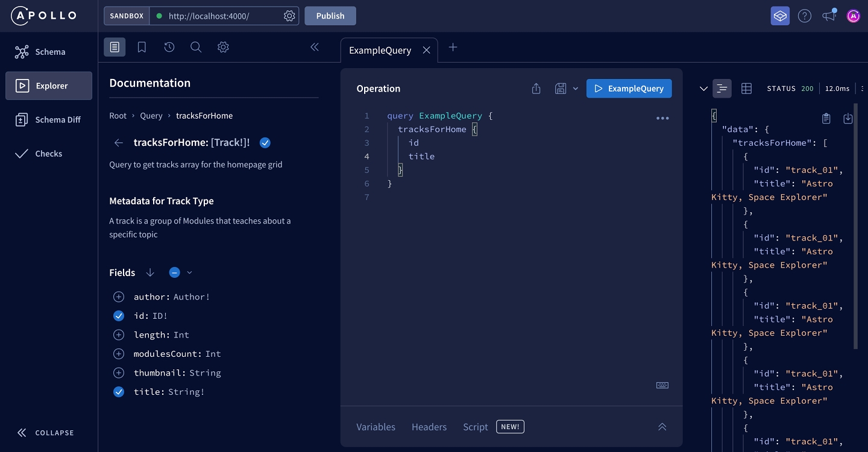Download the response data
The width and height of the screenshot is (868, 452).
(x=848, y=119)
